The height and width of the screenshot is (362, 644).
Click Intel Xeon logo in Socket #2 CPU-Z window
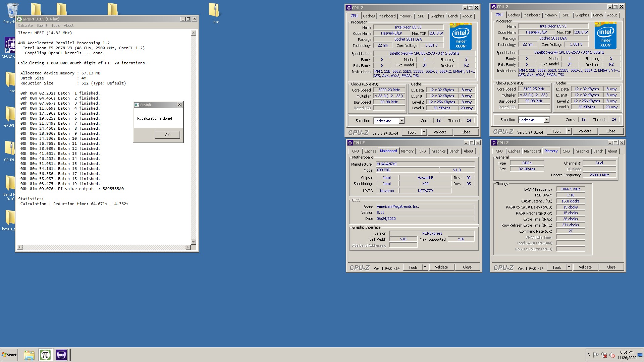point(461,36)
